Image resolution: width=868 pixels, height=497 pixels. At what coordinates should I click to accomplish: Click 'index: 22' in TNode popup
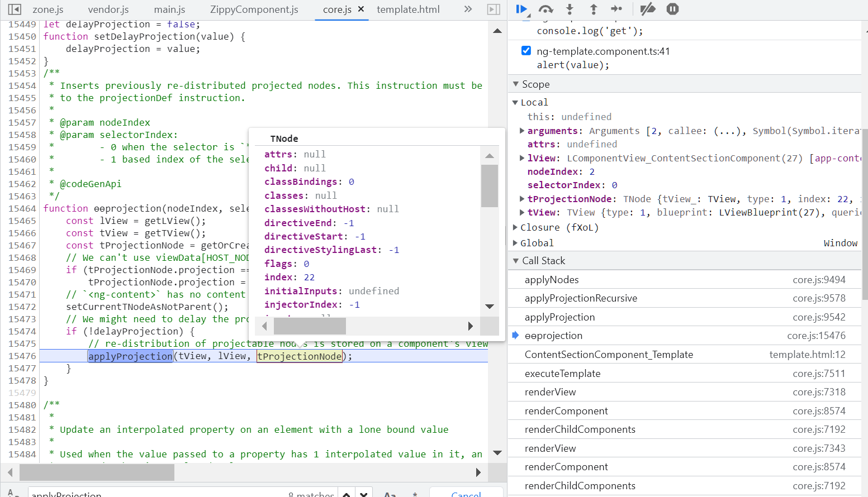pos(290,278)
